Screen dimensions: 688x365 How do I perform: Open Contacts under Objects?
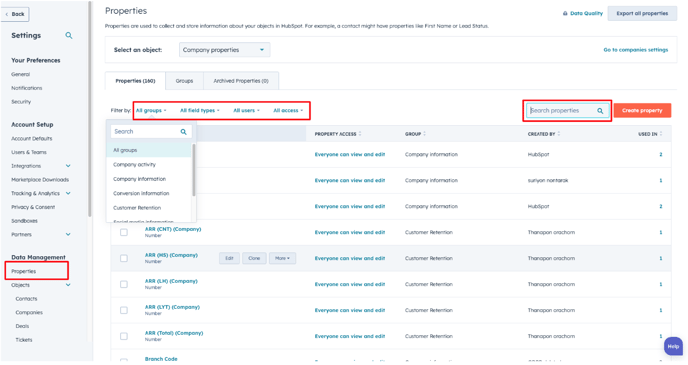coord(26,299)
